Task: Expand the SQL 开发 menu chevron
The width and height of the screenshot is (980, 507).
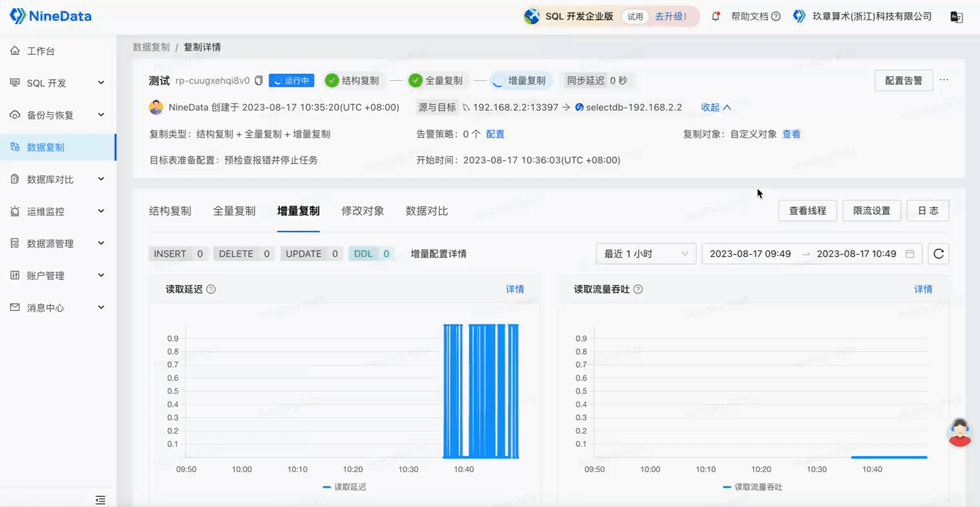Action: pyautogui.click(x=101, y=83)
